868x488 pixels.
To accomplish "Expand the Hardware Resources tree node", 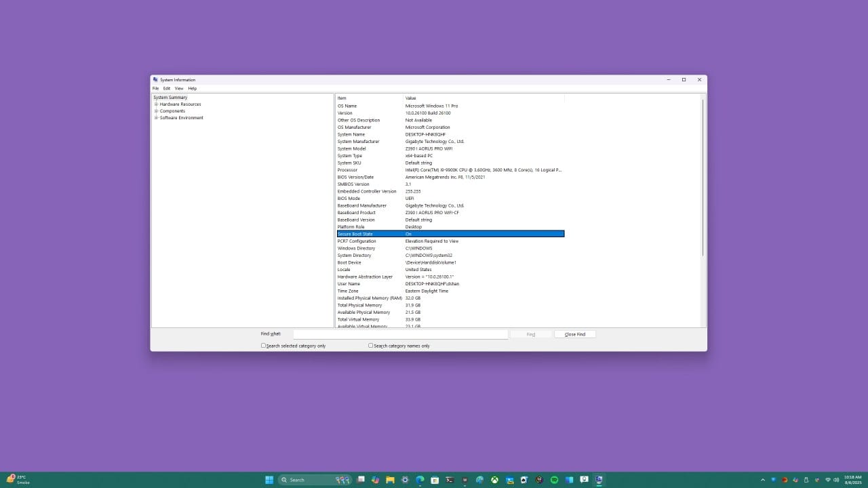I will 157,104.
